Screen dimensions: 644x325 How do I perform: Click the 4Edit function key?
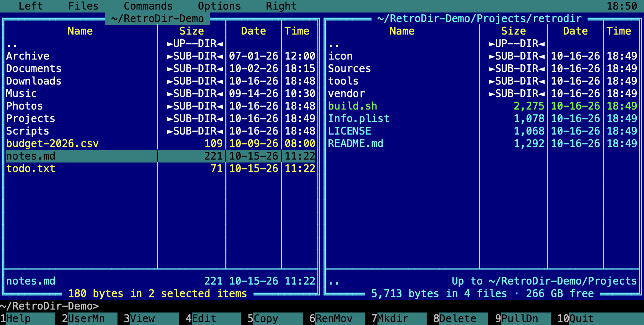213,318
